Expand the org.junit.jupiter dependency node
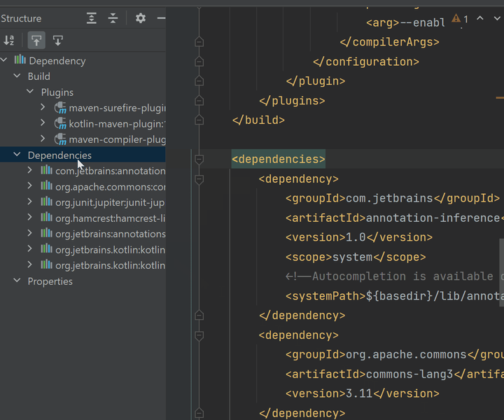This screenshot has height=420, width=504. [30, 202]
